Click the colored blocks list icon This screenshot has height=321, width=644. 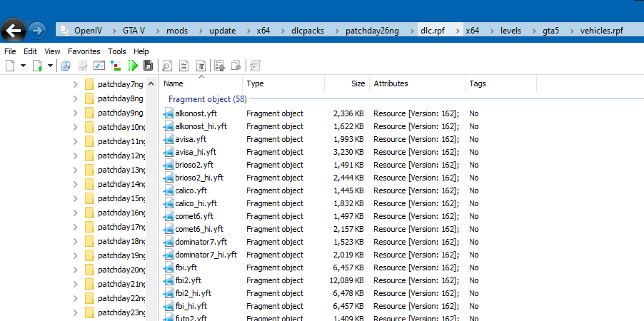click(116, 66)
